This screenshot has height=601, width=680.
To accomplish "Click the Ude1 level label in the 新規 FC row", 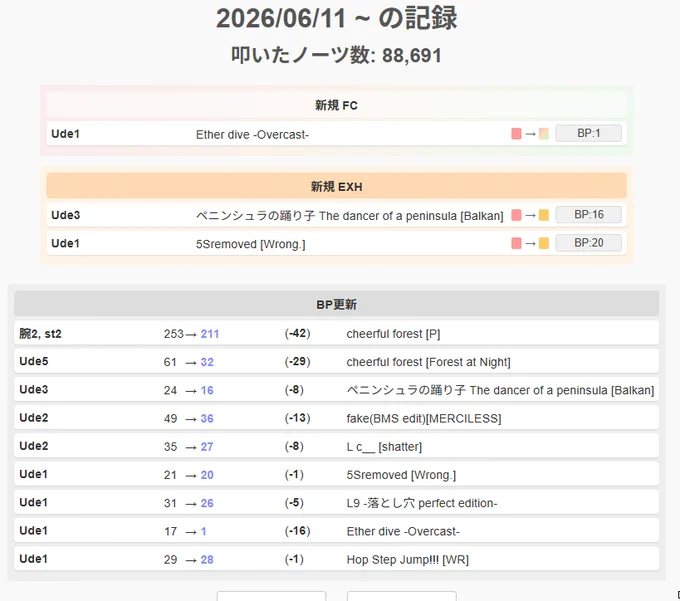I will click(65, 134).
